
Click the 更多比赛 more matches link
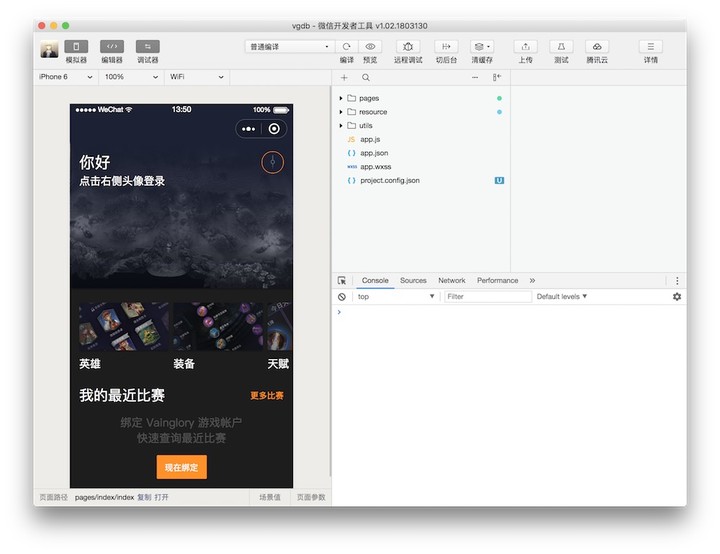click(267, 396)
